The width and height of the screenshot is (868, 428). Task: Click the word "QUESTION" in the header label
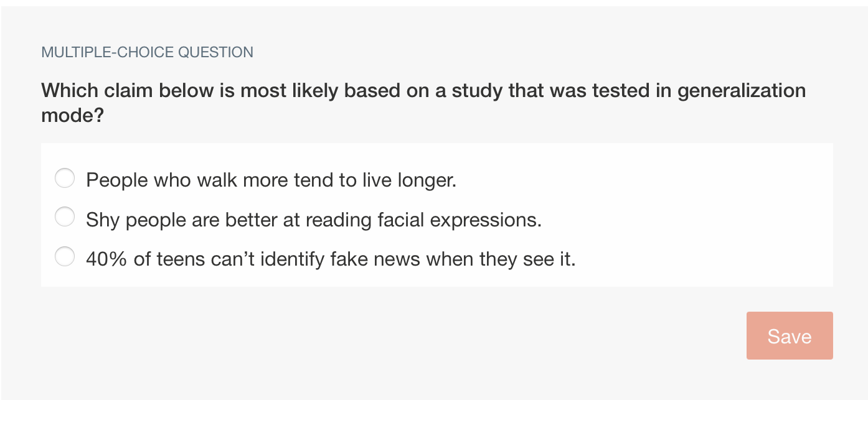coord(215,52)
